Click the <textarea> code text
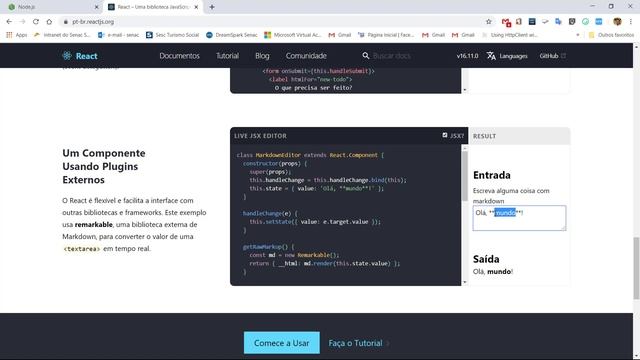This screenshot has width=640, height=360. (x=82, y=249)
